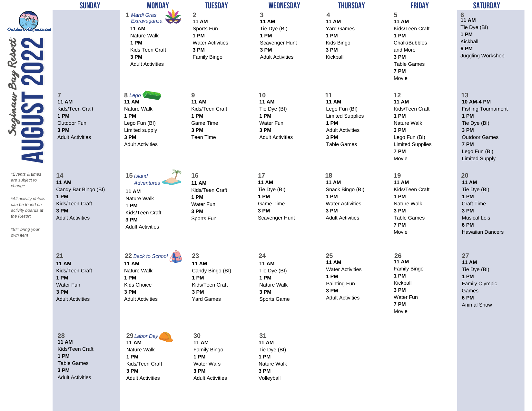532x411 pixels.
Task: Click Candy Bingo (BI) on the 23rd
Action: coord(212,271)
